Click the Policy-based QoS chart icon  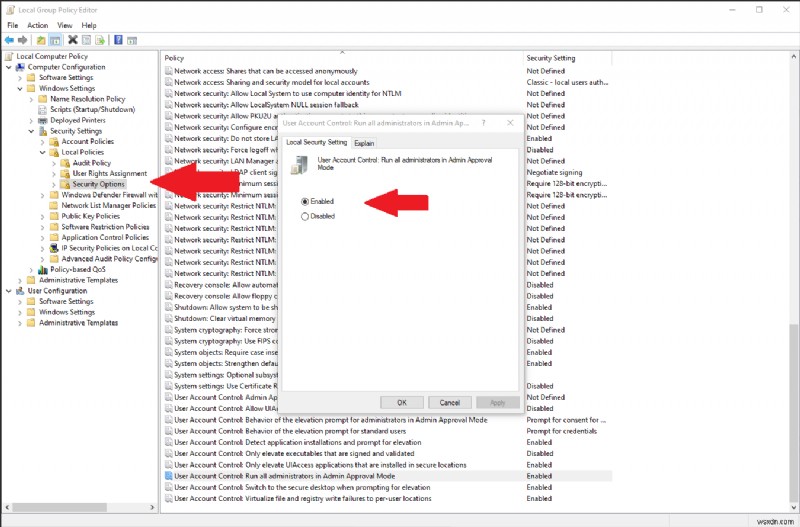[x=43, y=269]
